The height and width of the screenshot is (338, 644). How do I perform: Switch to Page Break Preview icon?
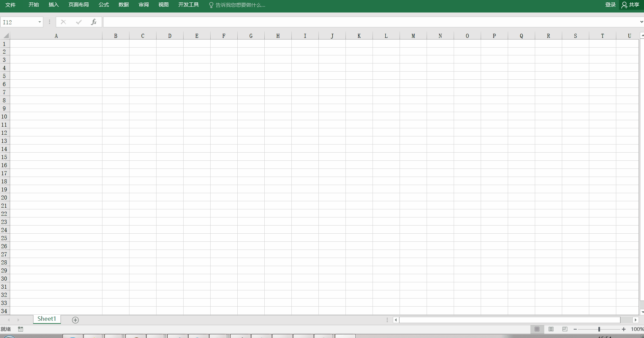(x=565, y=329)
